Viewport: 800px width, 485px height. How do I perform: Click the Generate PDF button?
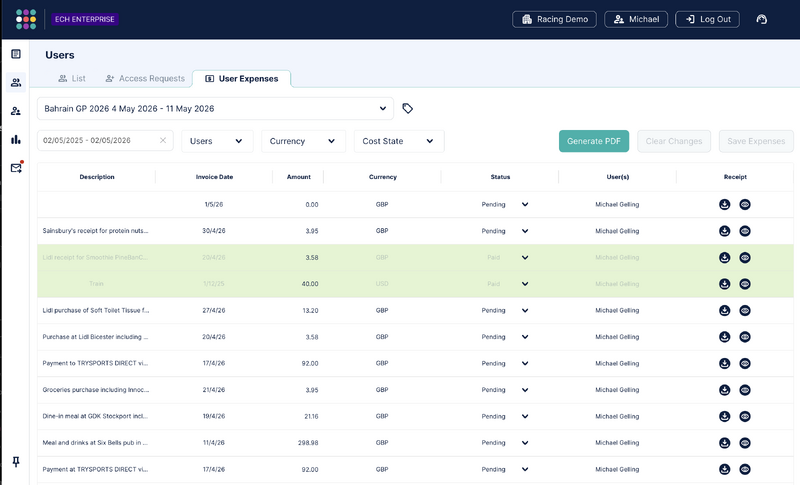[x=594, y=141]
